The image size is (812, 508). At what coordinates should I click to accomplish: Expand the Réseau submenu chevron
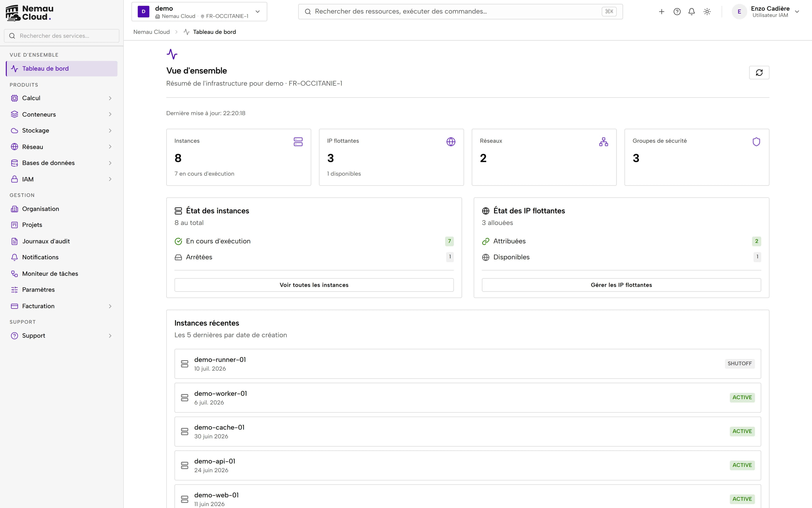tap(110, 147)
